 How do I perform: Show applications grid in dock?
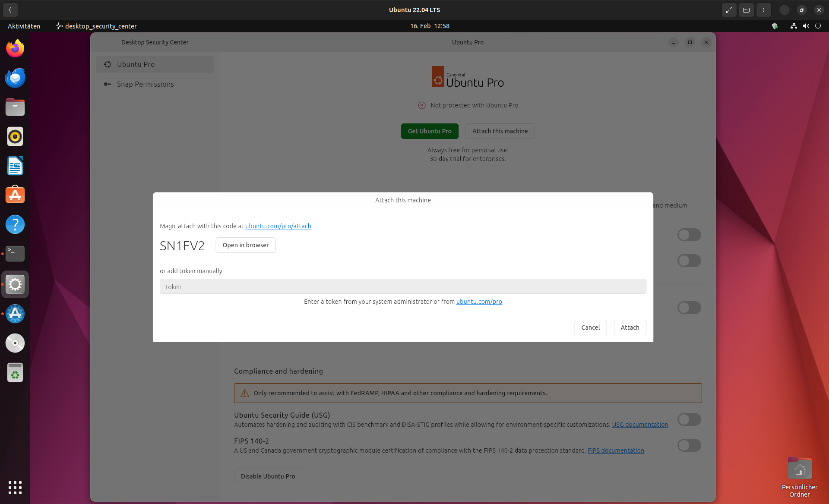click(15, 487)
